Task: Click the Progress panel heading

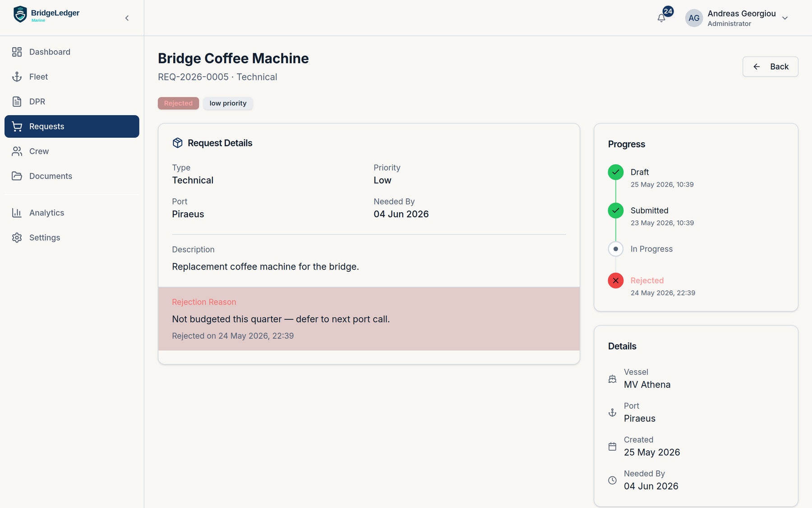Action: pos(627,144)
